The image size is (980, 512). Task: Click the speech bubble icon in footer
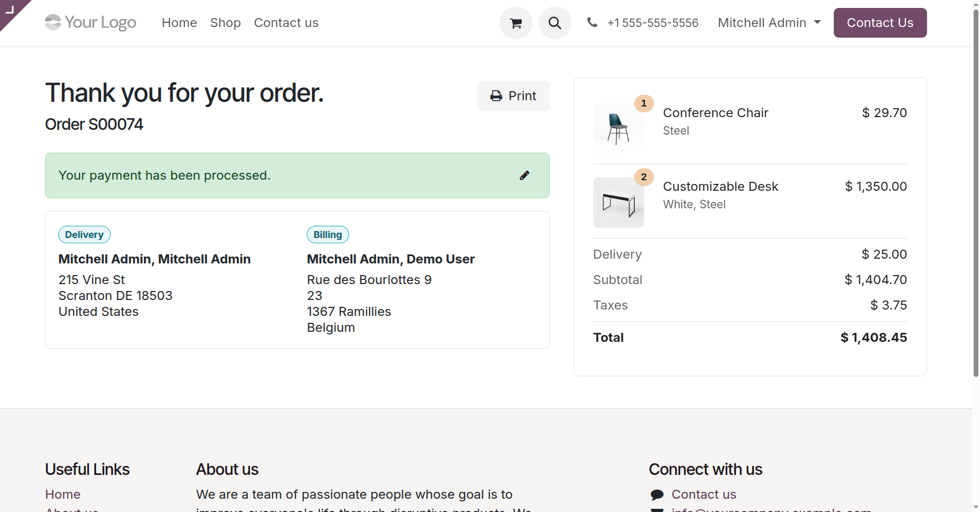[657, 495]
